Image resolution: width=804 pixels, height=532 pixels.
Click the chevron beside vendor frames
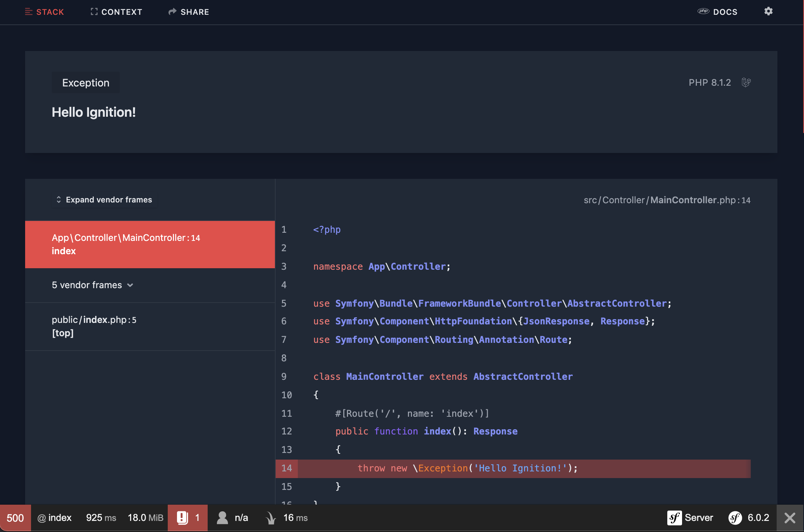click(130, 285)
